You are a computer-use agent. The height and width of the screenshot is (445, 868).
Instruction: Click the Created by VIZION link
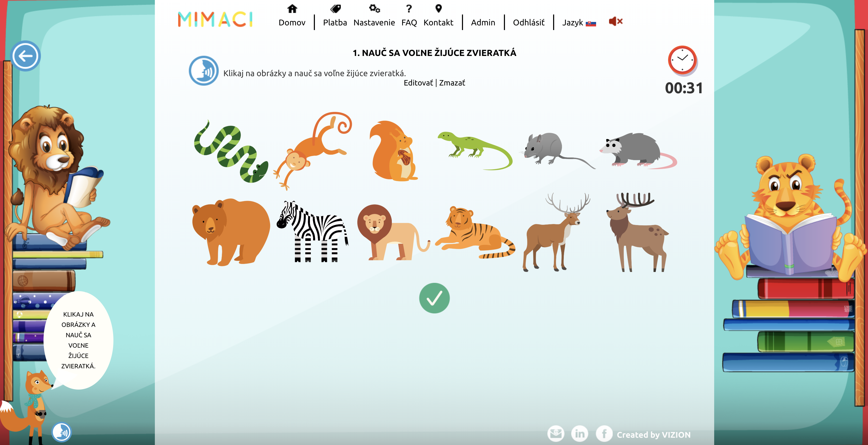pos(653,435)
